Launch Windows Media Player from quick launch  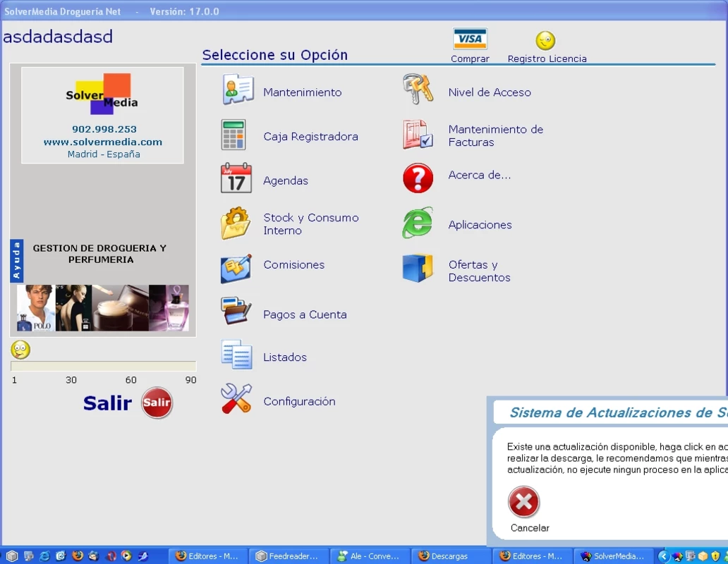[126, 556]
